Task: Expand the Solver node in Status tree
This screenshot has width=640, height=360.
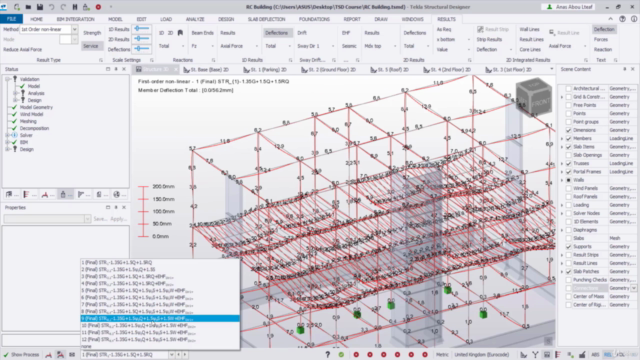Action: (x=7, y=135)
